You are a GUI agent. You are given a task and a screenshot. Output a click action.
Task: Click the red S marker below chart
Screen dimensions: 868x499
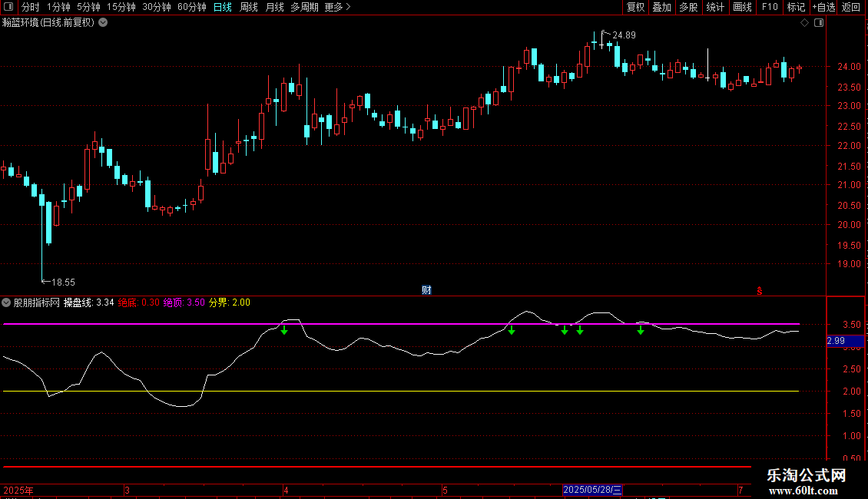(760, 291)
